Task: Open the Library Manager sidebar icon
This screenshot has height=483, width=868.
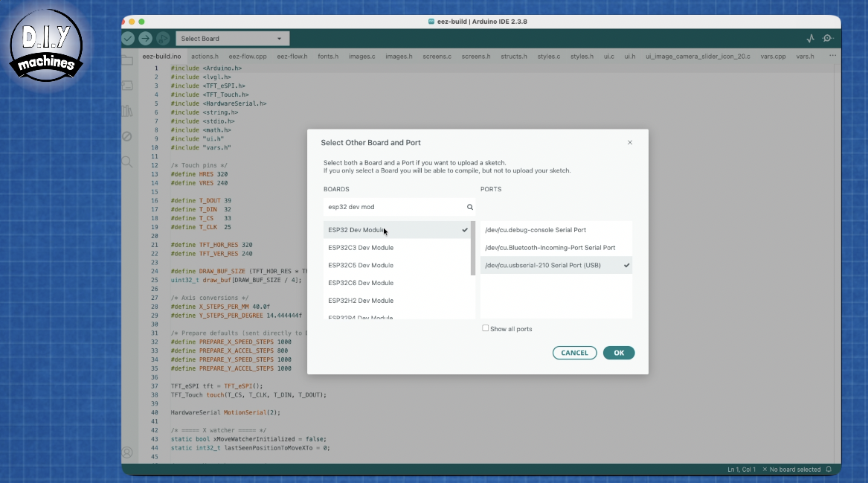Action: [x=127, y=111]
